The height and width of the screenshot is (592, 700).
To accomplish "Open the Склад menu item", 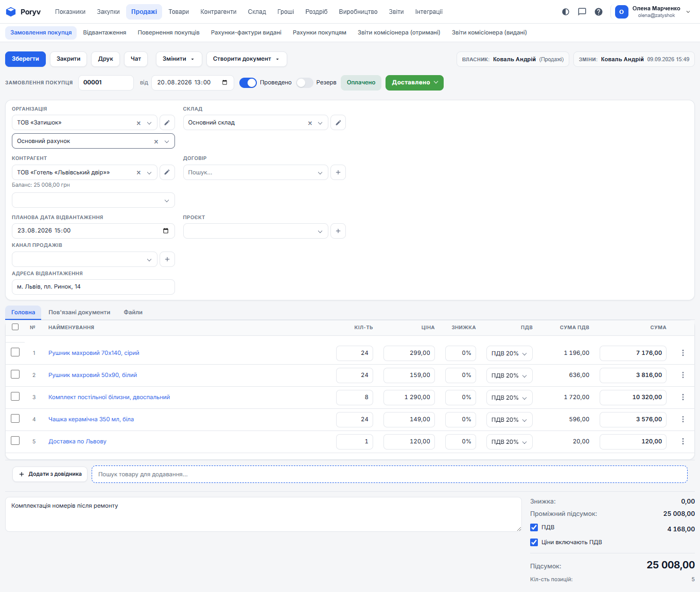I will pyautogui.click(x=257, y=12).
